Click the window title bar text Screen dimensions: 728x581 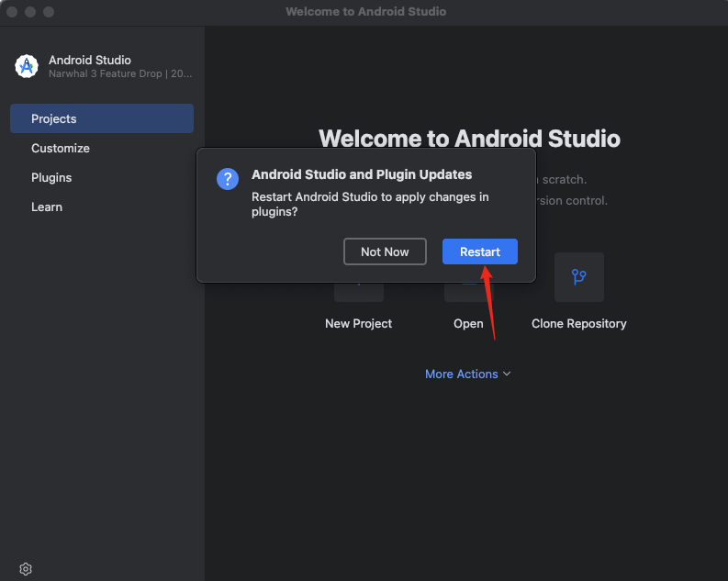point(366,12)
